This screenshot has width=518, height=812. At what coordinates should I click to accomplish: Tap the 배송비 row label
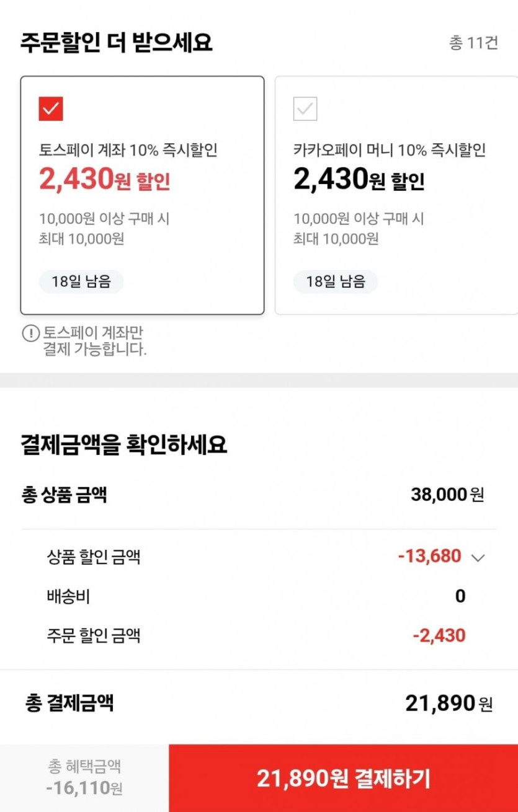[x=68, y=596]
